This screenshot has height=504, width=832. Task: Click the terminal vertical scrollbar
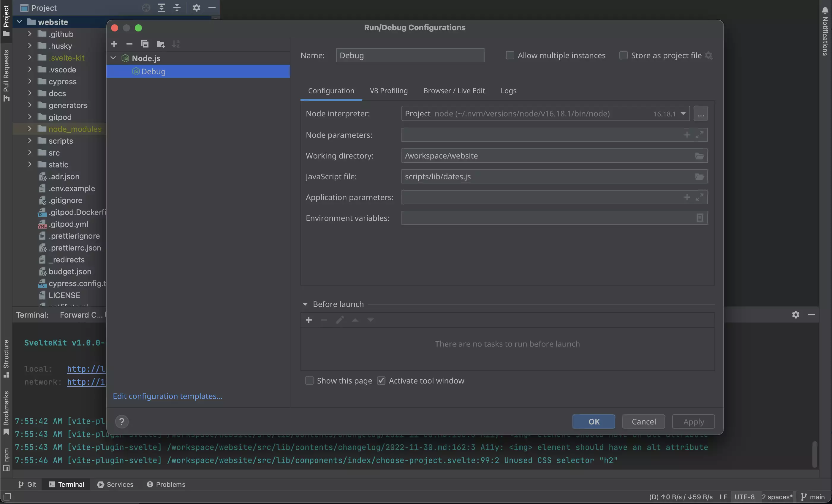pyautogui.click(x=814, y=454)
